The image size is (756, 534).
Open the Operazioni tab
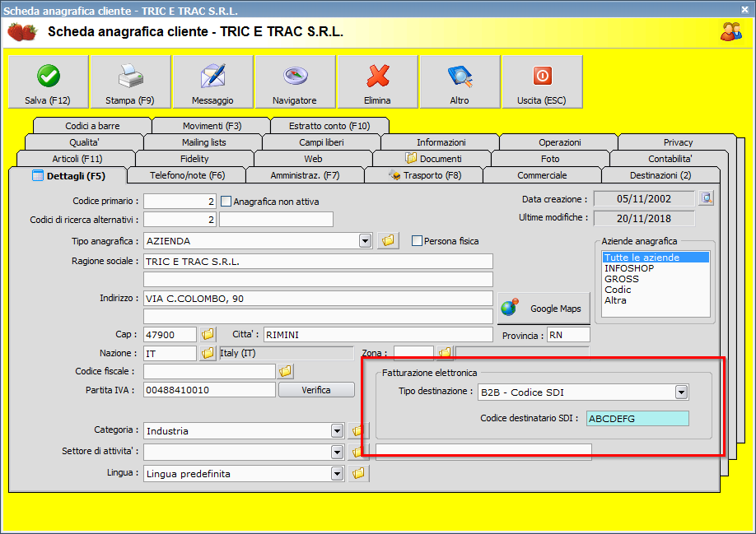pos(559,142)
